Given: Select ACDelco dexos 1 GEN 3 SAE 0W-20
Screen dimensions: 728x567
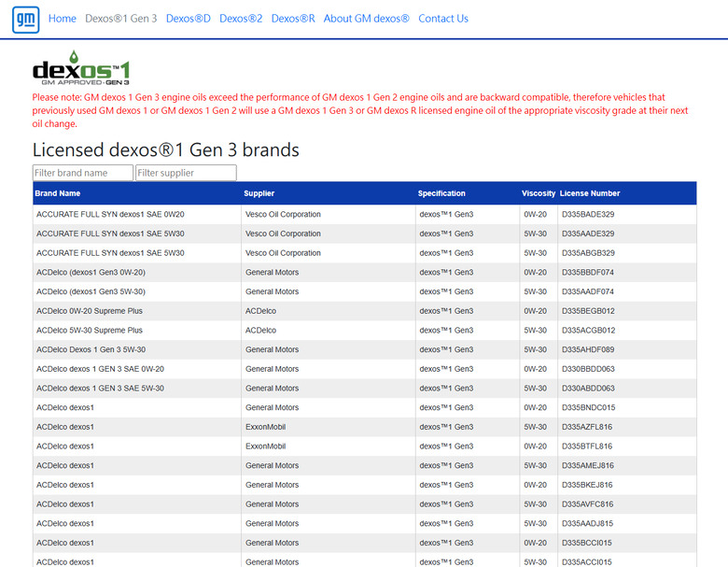Looking at the screenshot, I should (x=100, y=369).
